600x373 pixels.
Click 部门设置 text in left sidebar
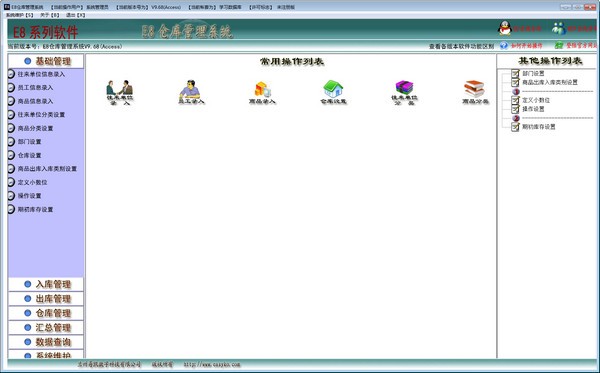29,142
